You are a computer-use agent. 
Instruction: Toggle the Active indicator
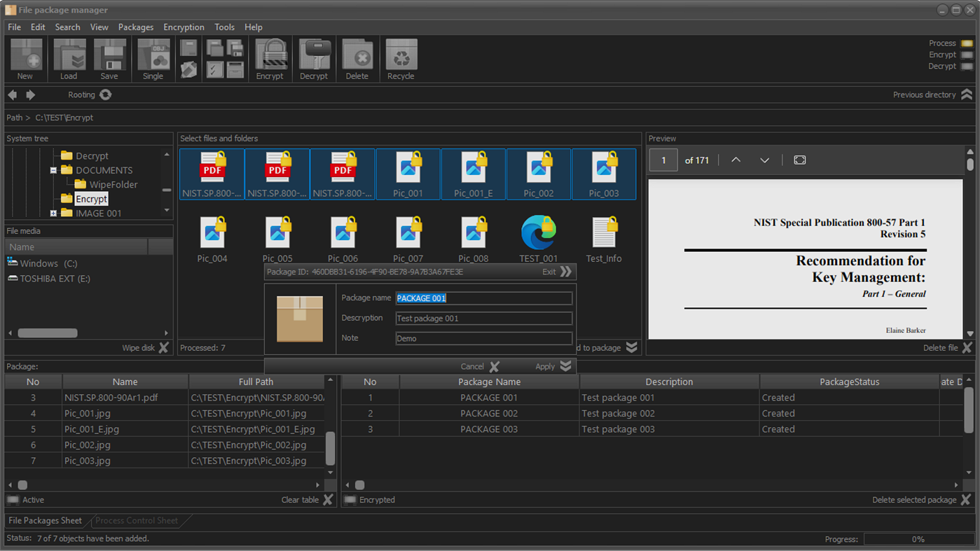pyautogui.click(x=13, y=499)
